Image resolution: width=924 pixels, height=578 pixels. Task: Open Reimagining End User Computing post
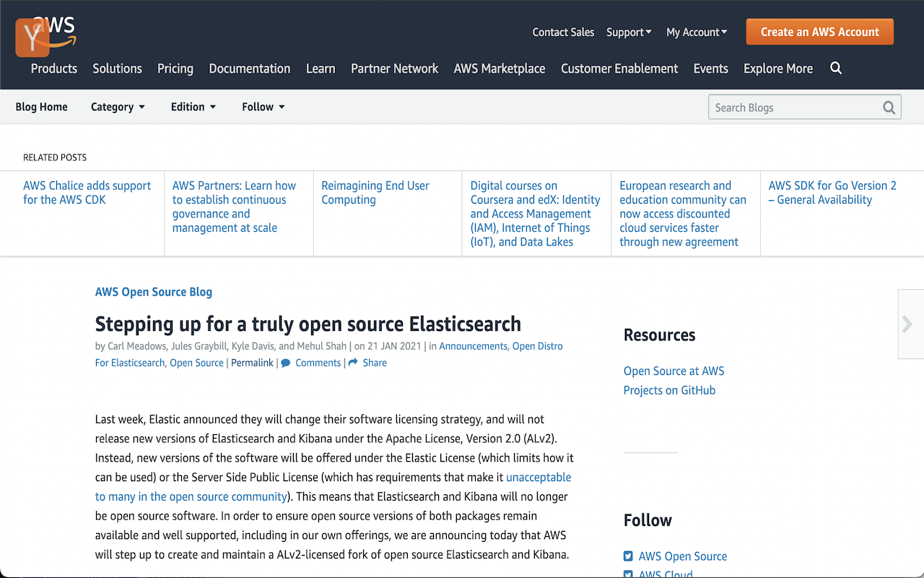375,193
